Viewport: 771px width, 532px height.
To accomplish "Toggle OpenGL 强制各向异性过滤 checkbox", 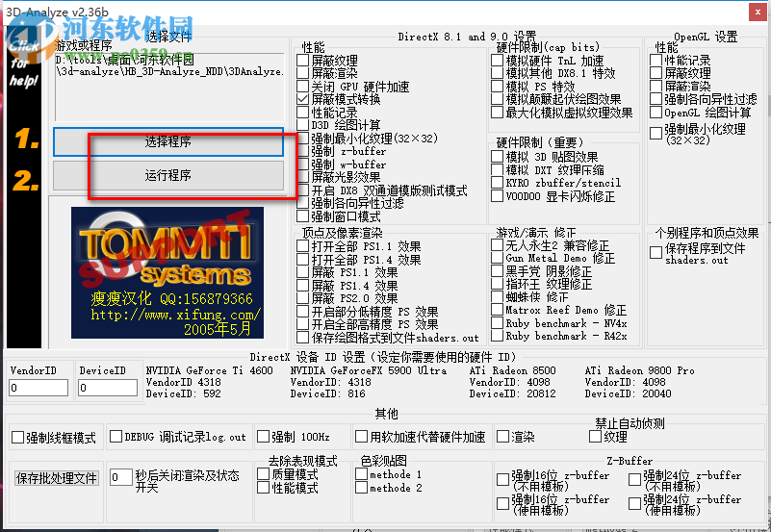I will coord(655,99).
